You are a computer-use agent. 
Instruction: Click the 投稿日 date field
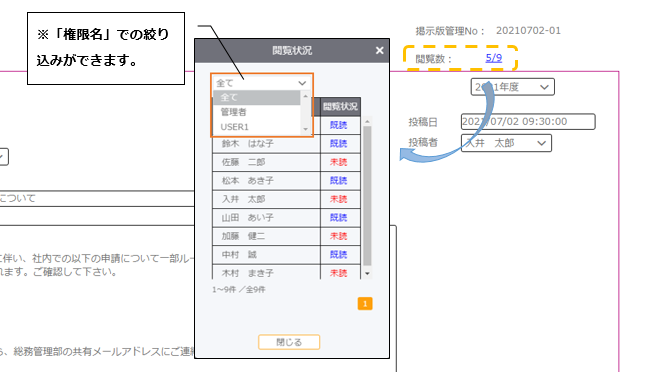point(528,122)
